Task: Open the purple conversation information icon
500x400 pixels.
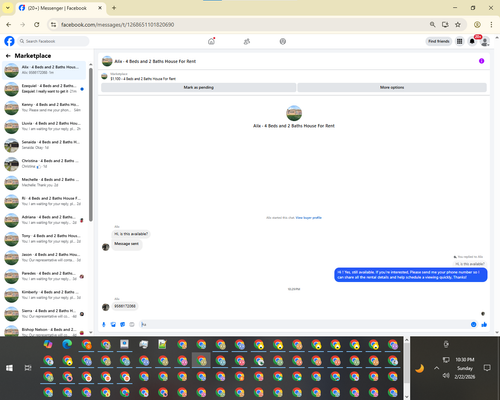Action: [481, 61]
